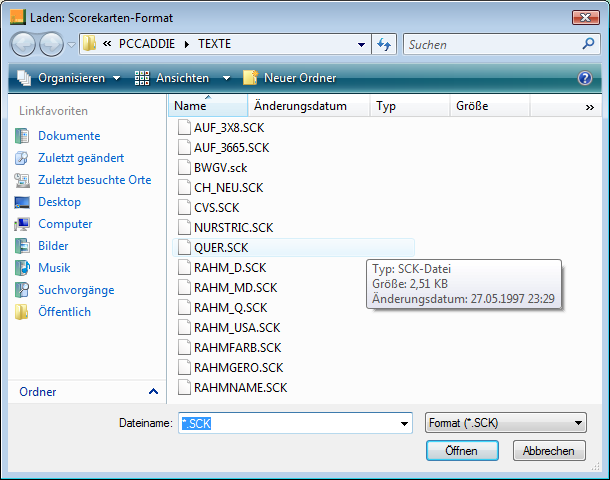Viewport: 610px width, 480px height.
Task: Click the back navigation arrow button
Action: point(24,44)
